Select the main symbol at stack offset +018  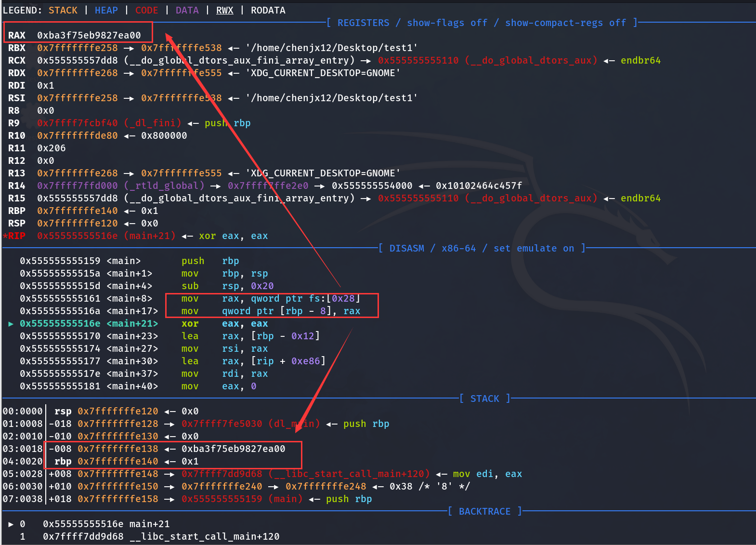point(286,499)
